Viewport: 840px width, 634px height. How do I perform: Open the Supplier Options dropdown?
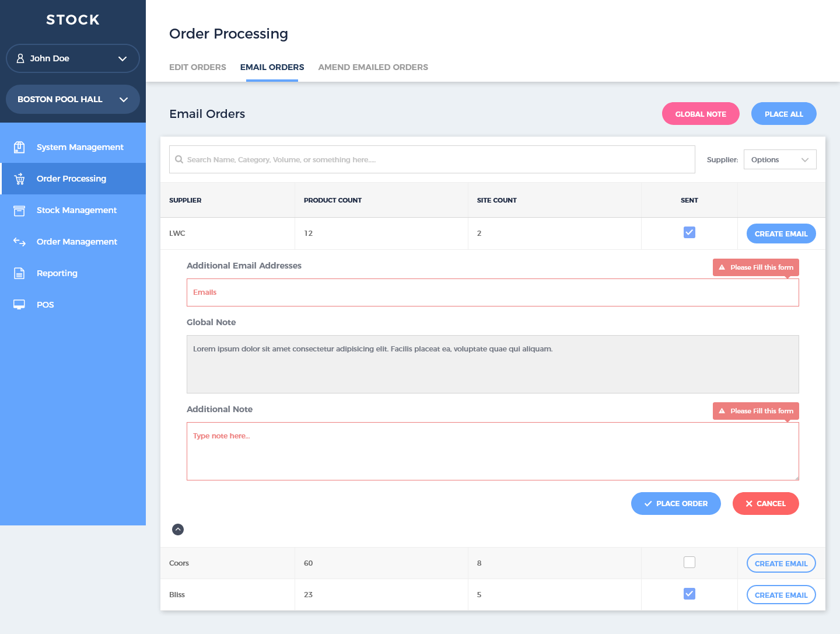coord(779,159)
